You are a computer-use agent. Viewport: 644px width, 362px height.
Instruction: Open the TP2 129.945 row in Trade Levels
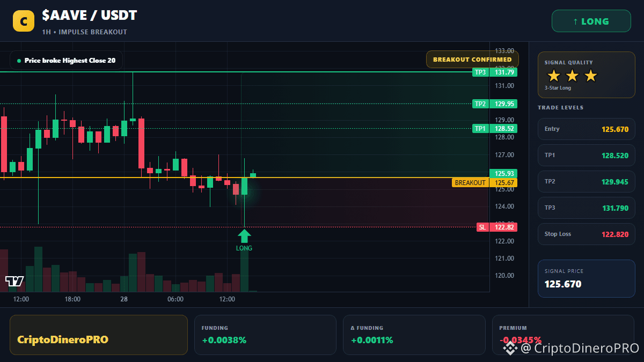pyautogui.click(x=586, y=182)
